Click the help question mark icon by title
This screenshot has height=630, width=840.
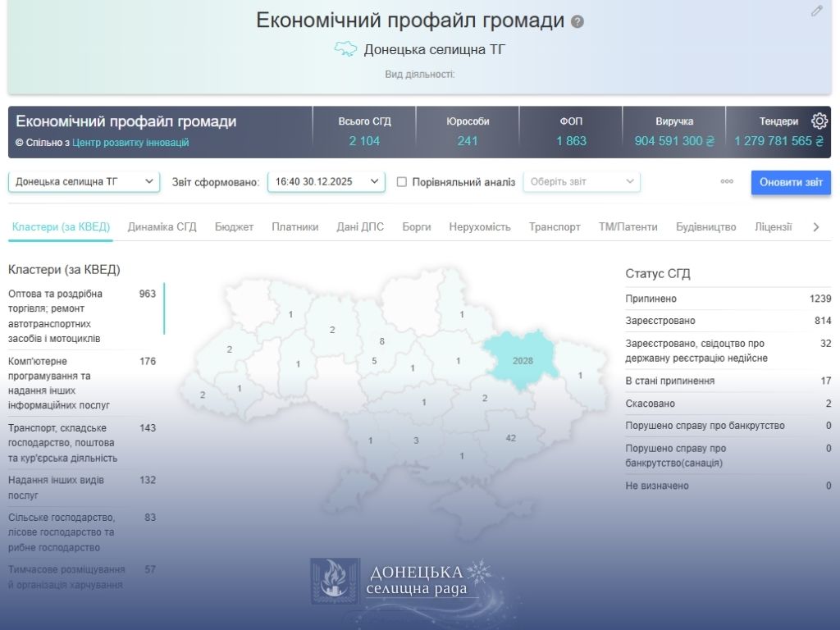tap(577, 22)
